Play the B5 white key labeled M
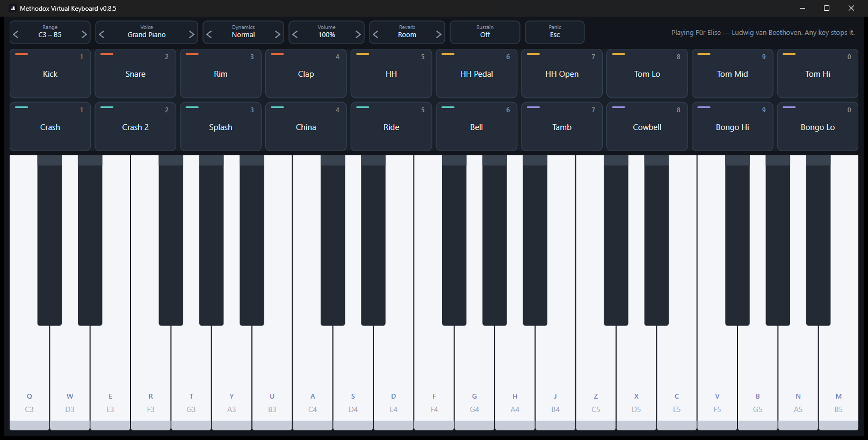The image size is (868, 440). 838,376
